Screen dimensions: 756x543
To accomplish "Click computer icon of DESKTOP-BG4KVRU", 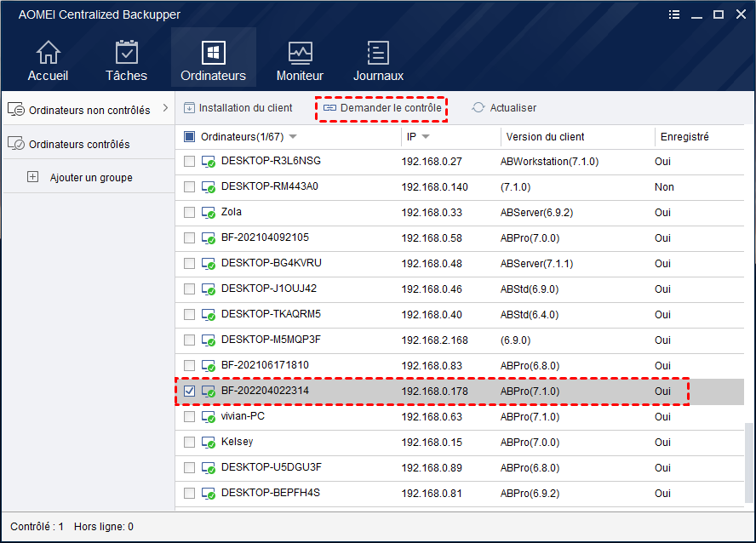I will (209, 264).
